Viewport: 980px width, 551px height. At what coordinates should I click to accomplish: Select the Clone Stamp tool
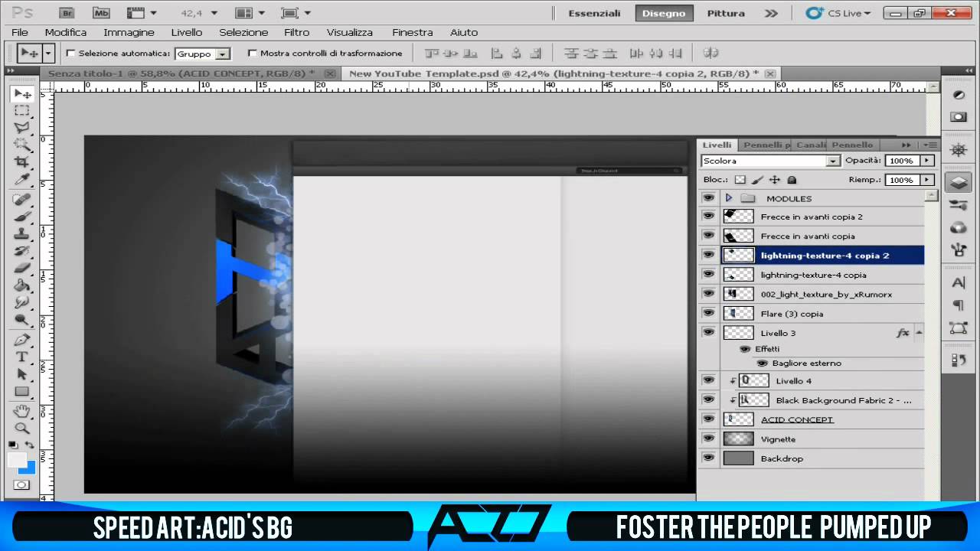[x=22, y=233]
